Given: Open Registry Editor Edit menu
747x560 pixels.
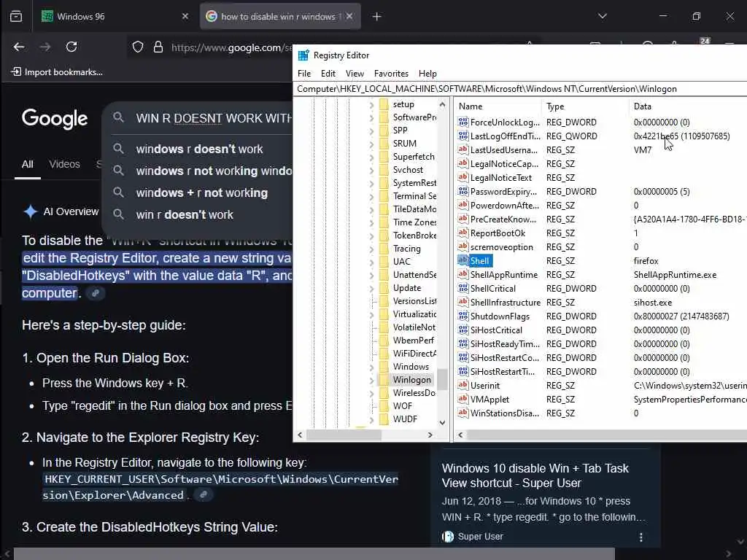Looking at the screenshot, I should click(x=328, y=74).
